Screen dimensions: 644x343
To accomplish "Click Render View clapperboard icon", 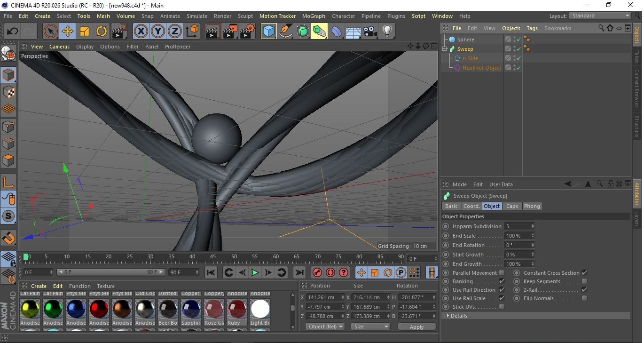I will 213,32.
